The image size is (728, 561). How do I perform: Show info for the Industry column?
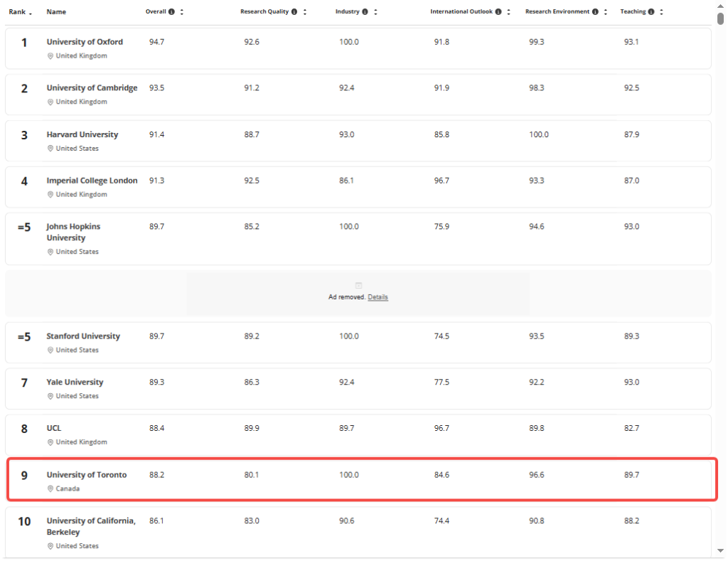(x=365, y=12)
